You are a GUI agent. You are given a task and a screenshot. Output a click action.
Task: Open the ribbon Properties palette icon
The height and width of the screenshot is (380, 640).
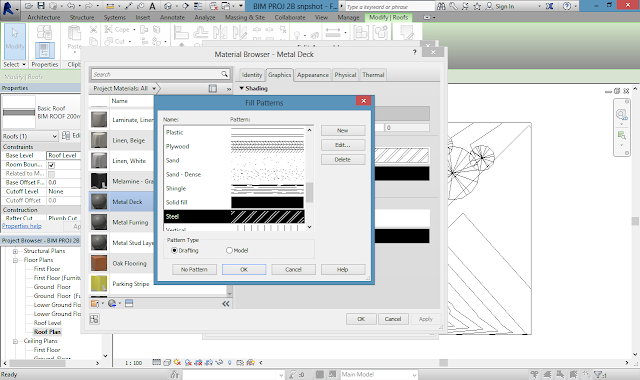pyautogui.click(x=44, y=50)
